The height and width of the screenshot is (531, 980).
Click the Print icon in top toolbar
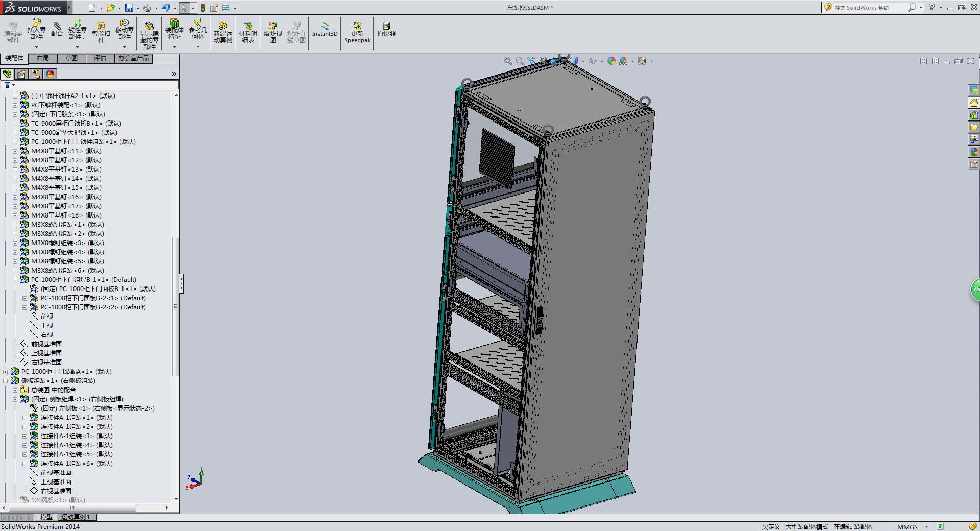point(147,8)
